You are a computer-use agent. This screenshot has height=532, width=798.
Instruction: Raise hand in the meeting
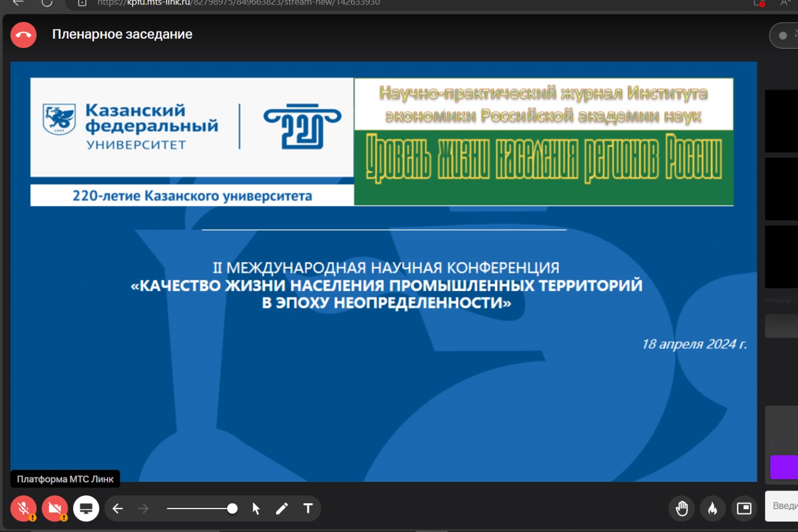click(x=682, y=509)
